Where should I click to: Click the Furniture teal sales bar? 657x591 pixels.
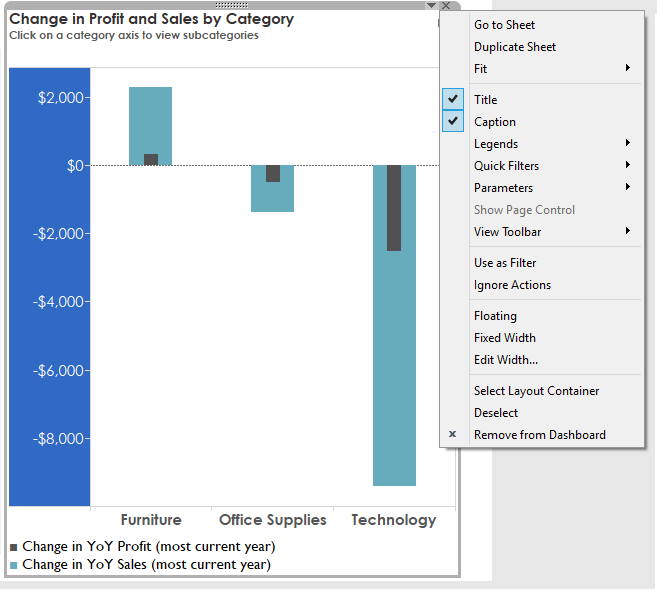[150, 119]
